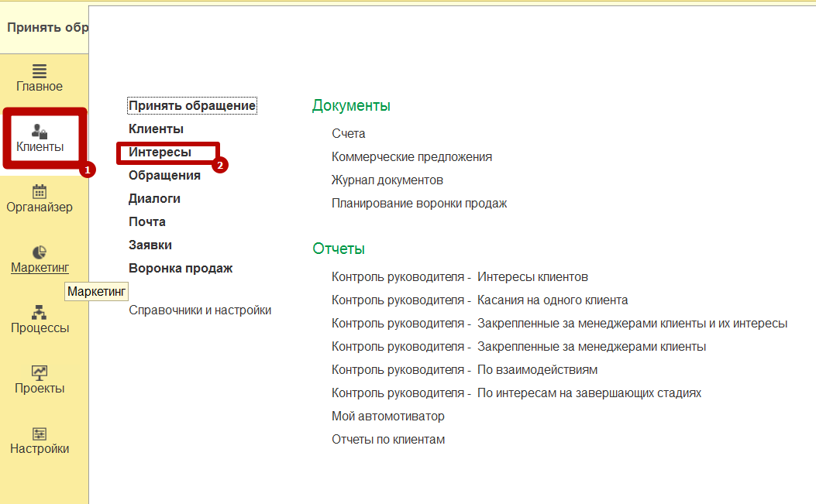816x504 pixels.
Task: Click the Маркетинг pie chart icon
Action: coord(40,252)
